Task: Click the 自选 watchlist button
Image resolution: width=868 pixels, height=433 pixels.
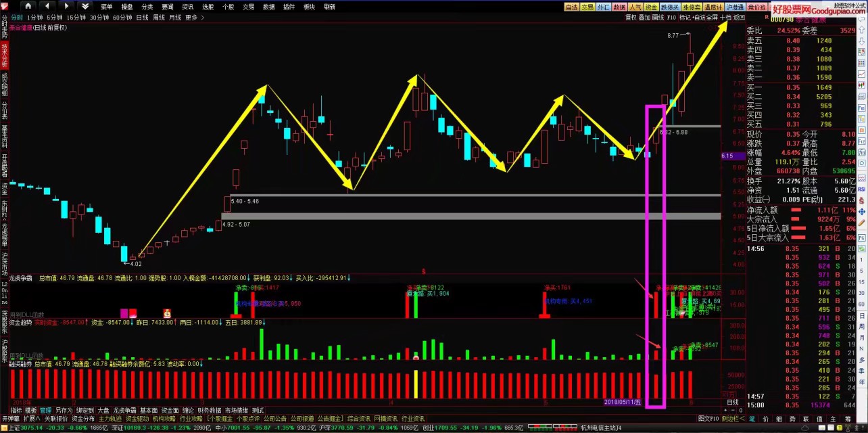Action: point(571,7)
